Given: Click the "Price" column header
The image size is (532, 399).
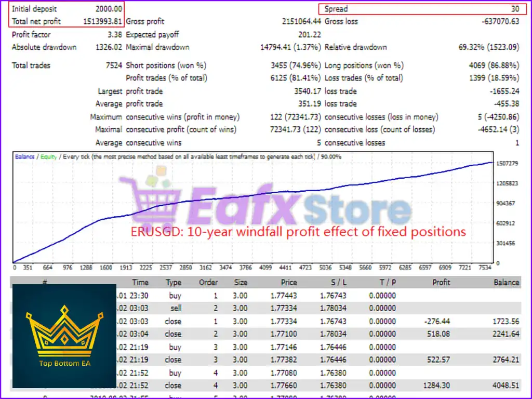Looking at the screenshot, I should point(289,282).
